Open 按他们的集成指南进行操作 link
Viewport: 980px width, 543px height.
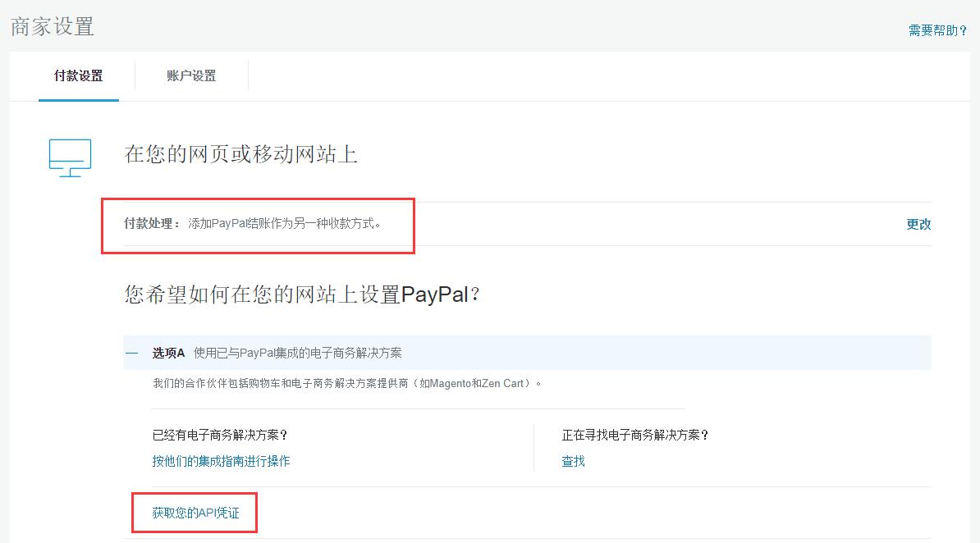222,461
